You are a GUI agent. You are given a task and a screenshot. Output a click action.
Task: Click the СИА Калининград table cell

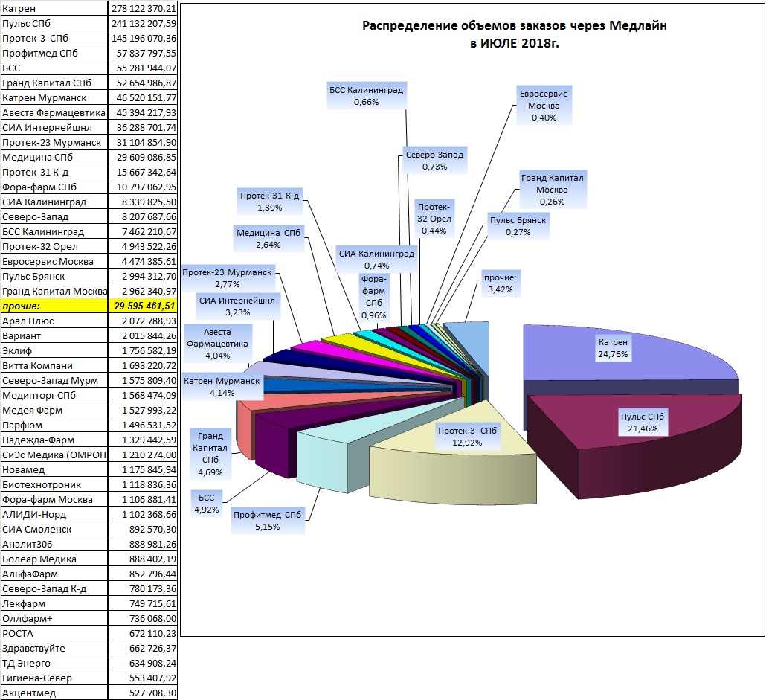pos(54,202)
